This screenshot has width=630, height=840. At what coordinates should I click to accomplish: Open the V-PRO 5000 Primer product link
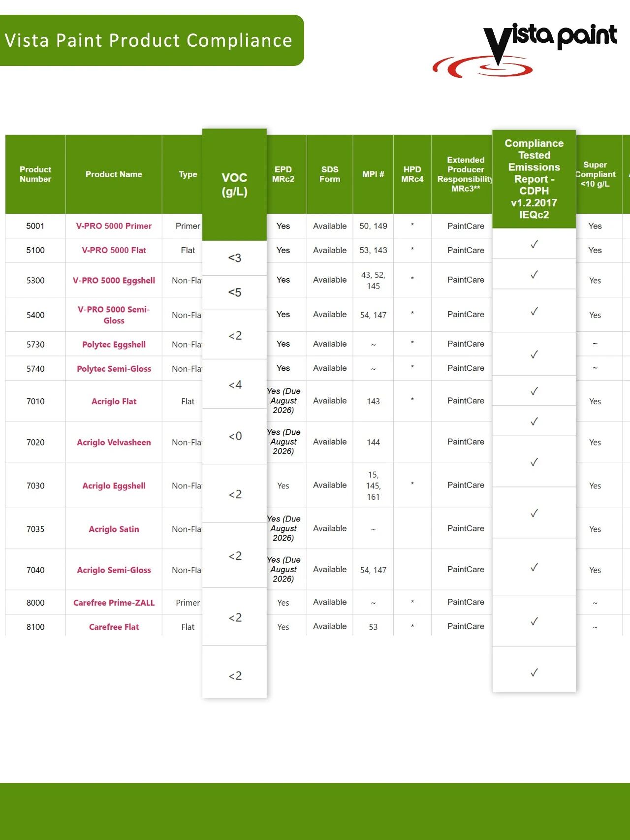(114, 226)
